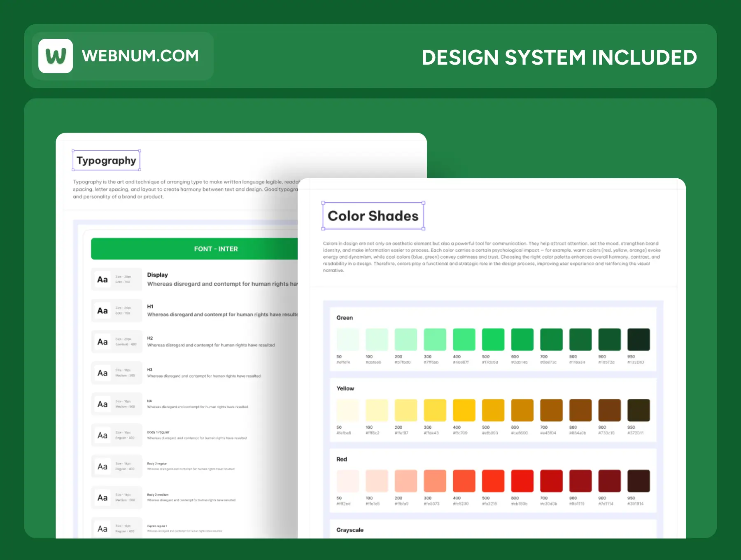Click the WEBNUM.COM brand text

coord(140,56)
